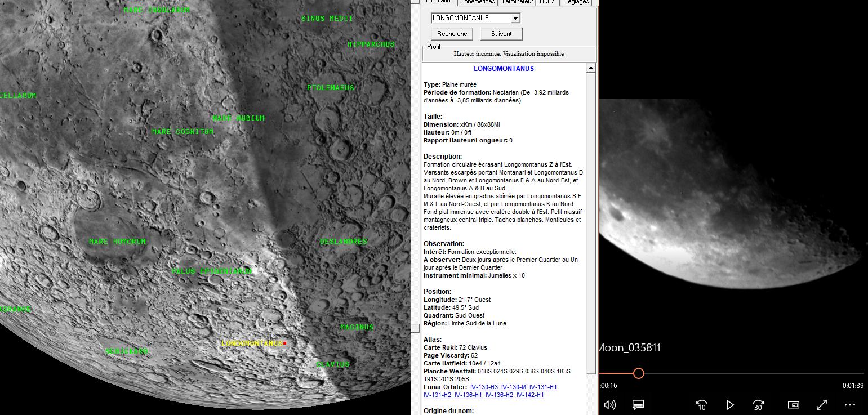Open the Réglages tab
The width and height of the screenshot is (868, 415).
576,2
